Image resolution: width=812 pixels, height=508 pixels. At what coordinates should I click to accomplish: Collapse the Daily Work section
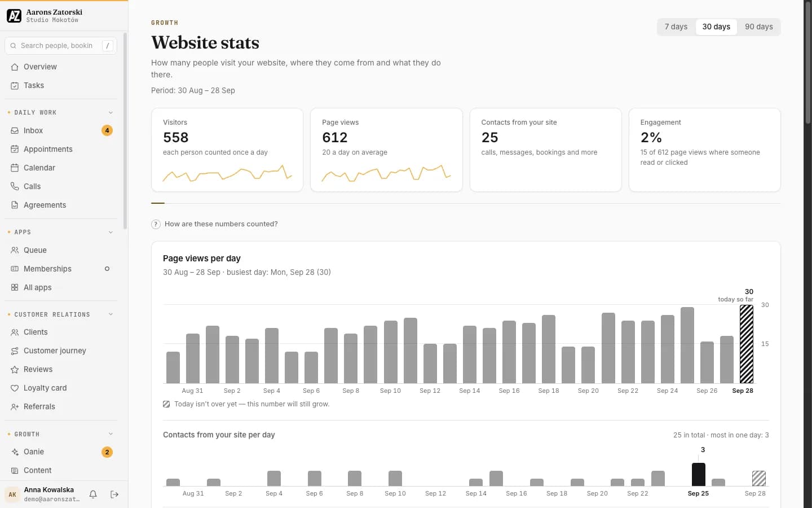pyautogui.click(x=111, y=112)
